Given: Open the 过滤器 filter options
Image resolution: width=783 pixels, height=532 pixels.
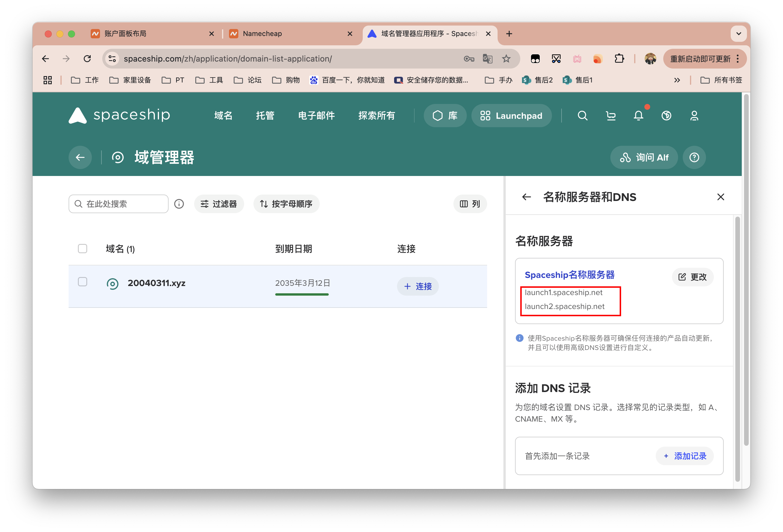Looking at the screenshot, I should pos(219,204).
